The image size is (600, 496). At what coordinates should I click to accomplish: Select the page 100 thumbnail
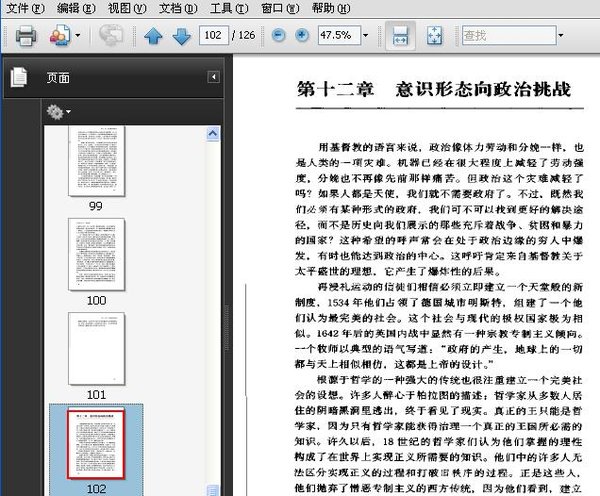pos(96,253)
